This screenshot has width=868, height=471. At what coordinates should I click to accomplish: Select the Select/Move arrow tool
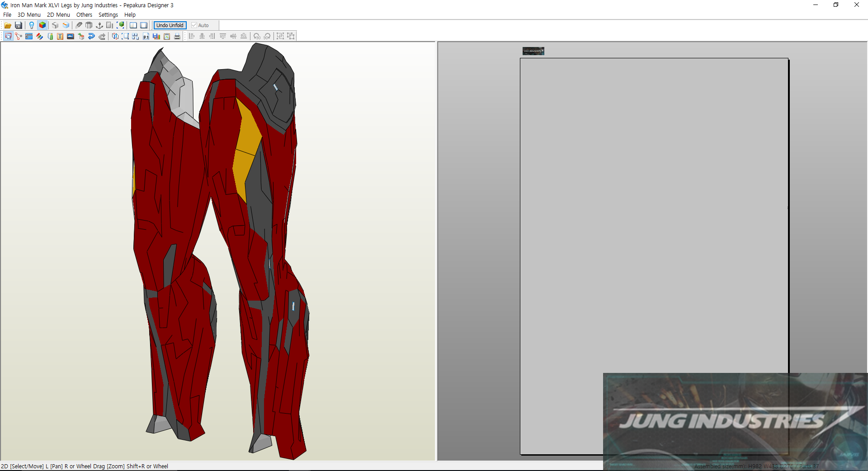click(x=8, y=36)
